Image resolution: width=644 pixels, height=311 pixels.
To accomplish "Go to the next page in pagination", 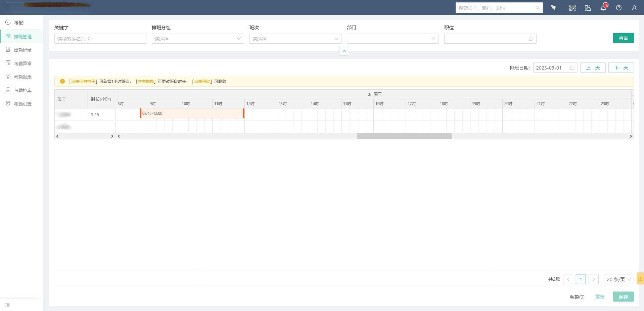I will pyautogui.click(x=594, y=279).
